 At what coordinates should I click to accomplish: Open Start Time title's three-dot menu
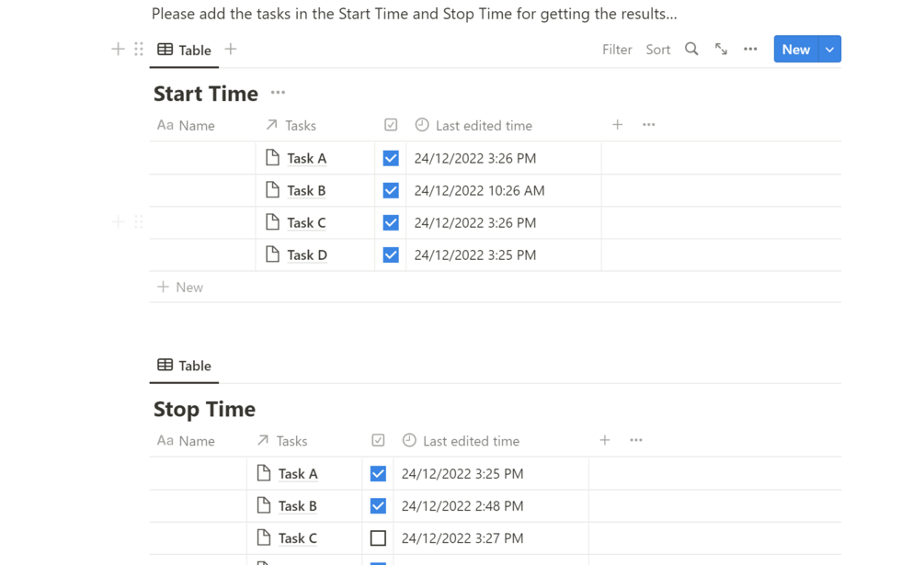(x=278, y=93)
